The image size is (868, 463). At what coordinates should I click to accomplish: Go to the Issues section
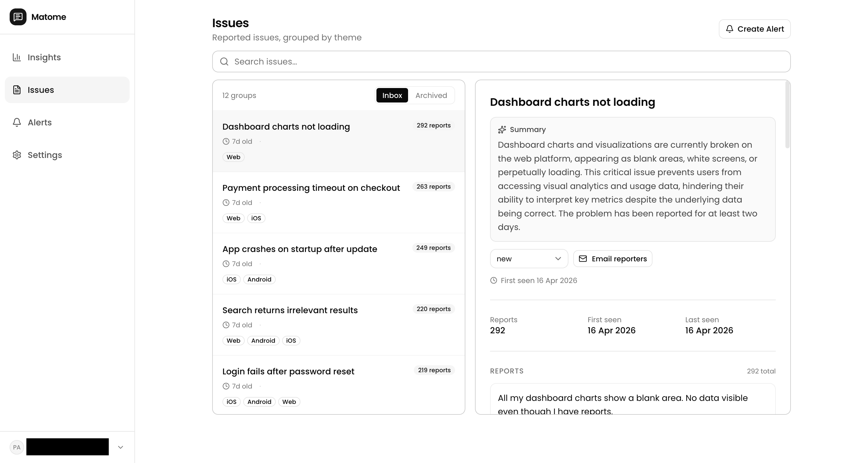[67, 90]
